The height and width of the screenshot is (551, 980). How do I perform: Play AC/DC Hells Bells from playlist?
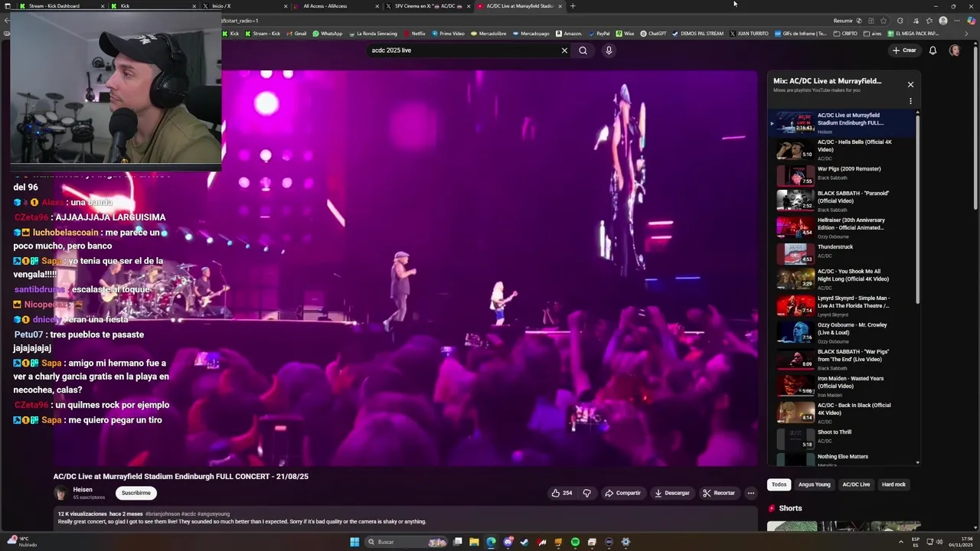(842, 149)
